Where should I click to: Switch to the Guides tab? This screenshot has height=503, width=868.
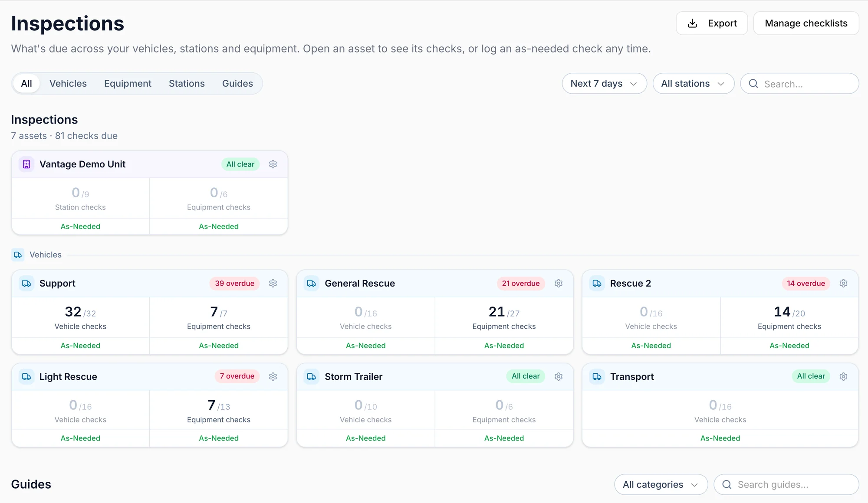click(237, 84)
